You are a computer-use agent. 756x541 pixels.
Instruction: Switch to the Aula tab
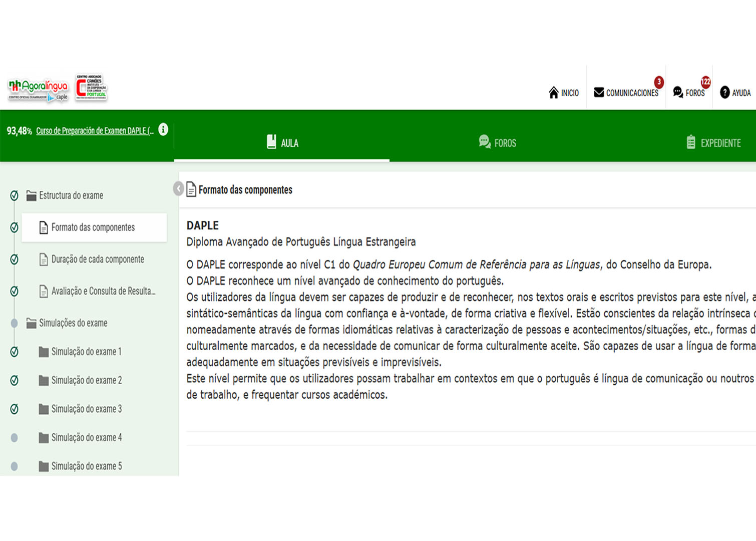pos(282,142)
